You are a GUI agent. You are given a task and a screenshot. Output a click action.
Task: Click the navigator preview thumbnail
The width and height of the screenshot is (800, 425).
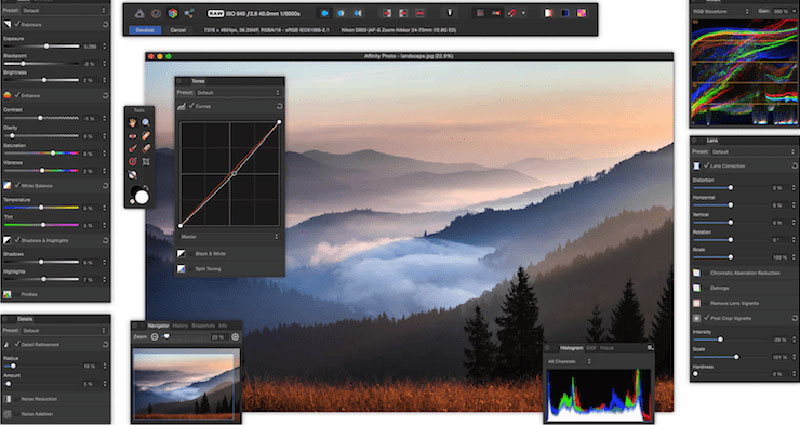[186, 383]
